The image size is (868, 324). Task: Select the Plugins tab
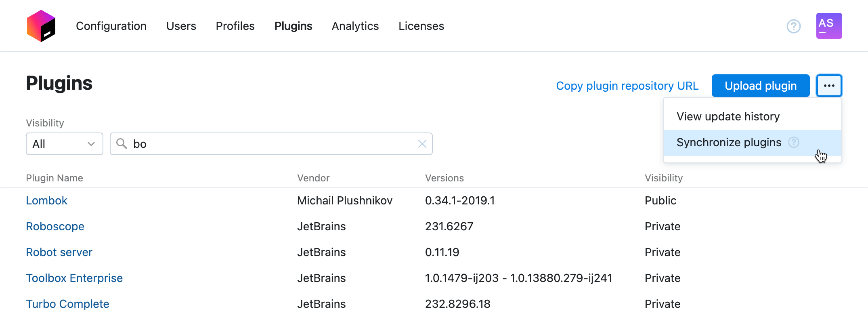tap(294, 26)
